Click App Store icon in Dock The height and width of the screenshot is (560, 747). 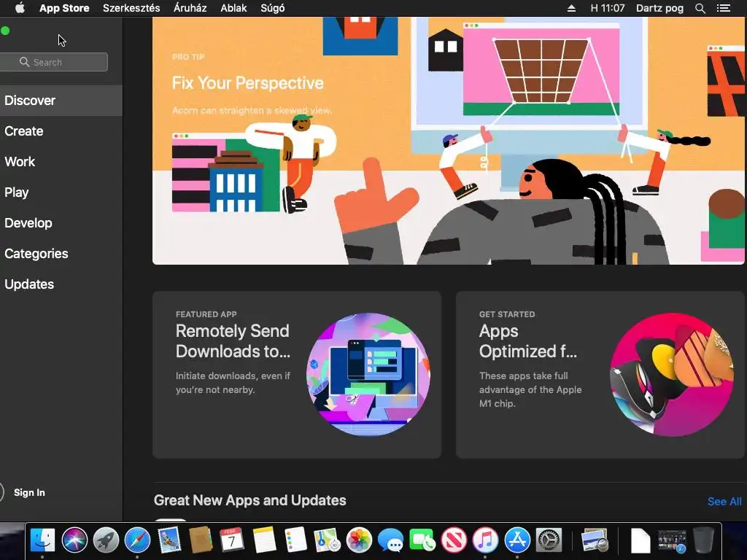517,540
